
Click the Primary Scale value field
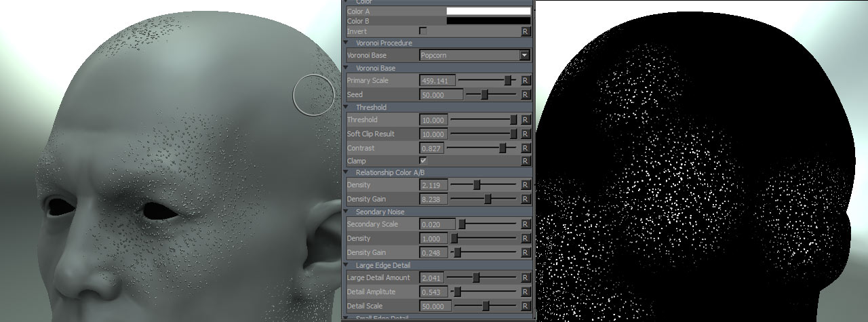pos(433,81)
